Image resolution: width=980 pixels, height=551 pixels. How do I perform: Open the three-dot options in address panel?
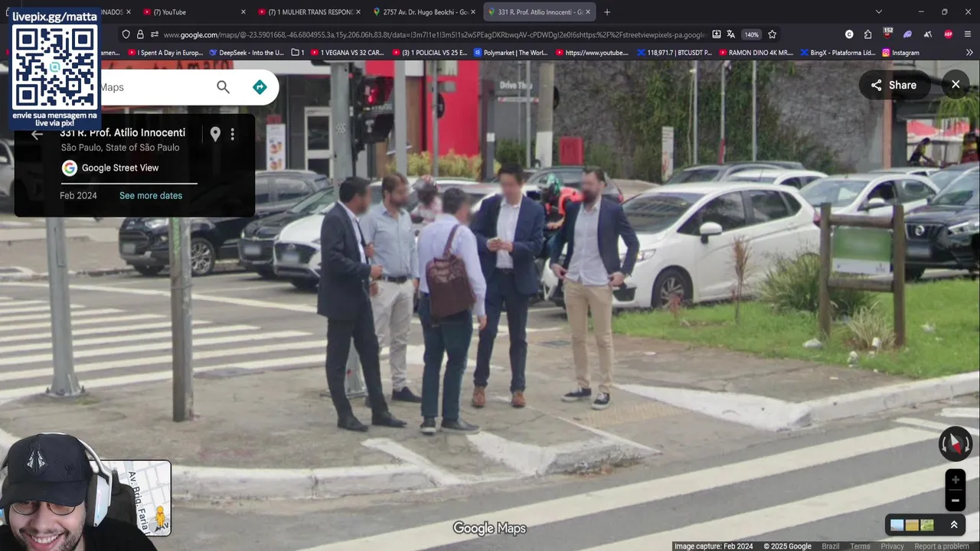tap(232, 134)
